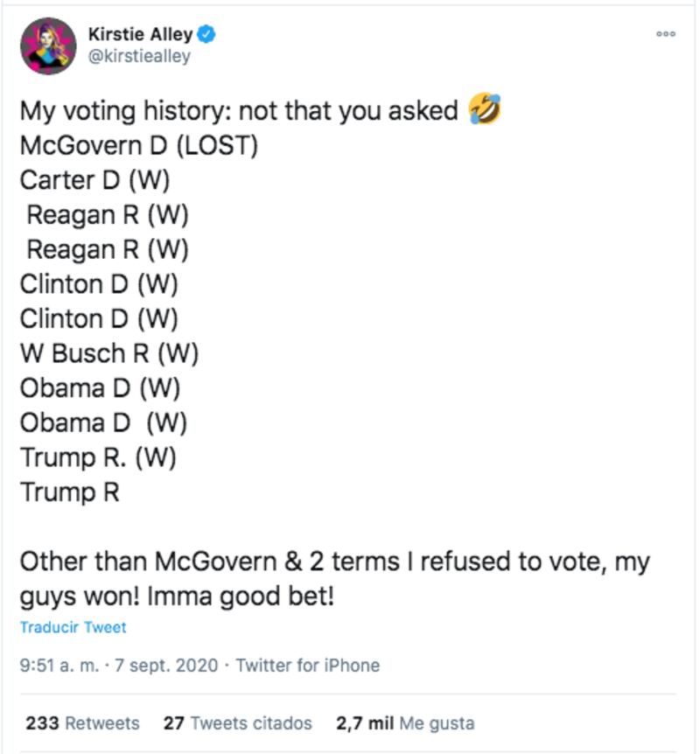
Task: Click the Traducir Tweet link
Action: pyautogui.click(x=73, y=627)
